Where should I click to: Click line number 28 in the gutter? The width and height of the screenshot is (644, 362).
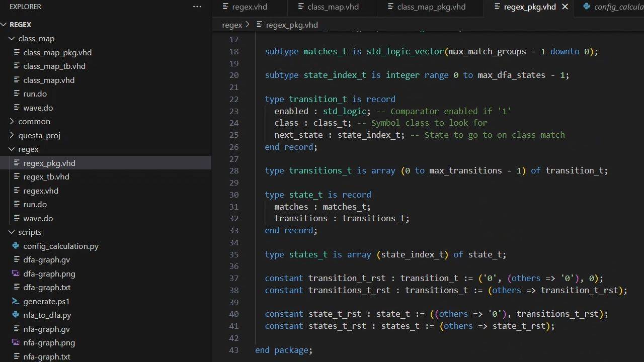tap(233, 170)
